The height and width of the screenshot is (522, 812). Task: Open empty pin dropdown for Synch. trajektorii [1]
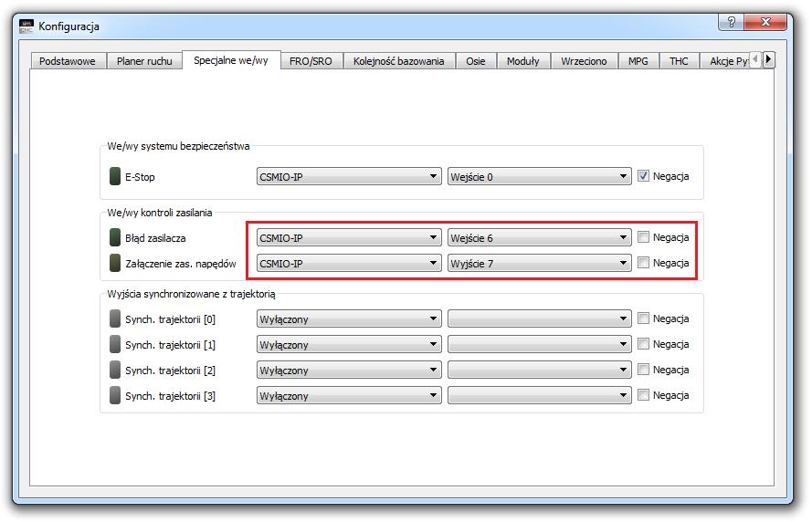coord(539,344)
